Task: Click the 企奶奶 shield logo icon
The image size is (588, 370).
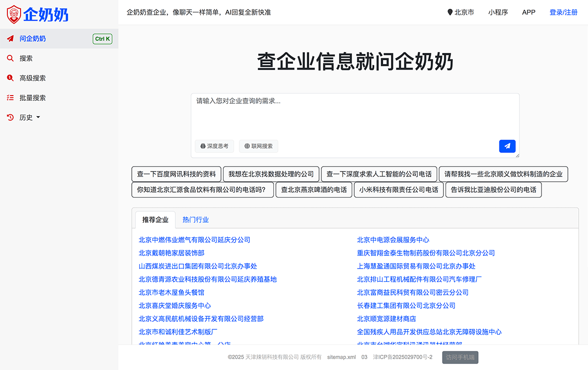Action: click(15, 14)
